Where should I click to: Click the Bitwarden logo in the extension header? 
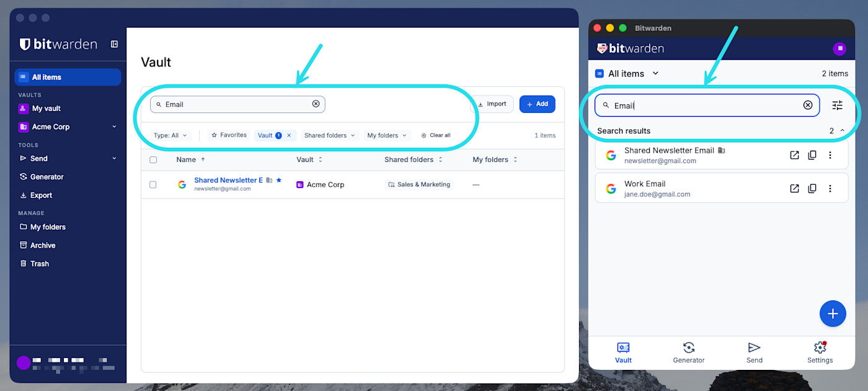pyautogui.click(x=631, y=48)
